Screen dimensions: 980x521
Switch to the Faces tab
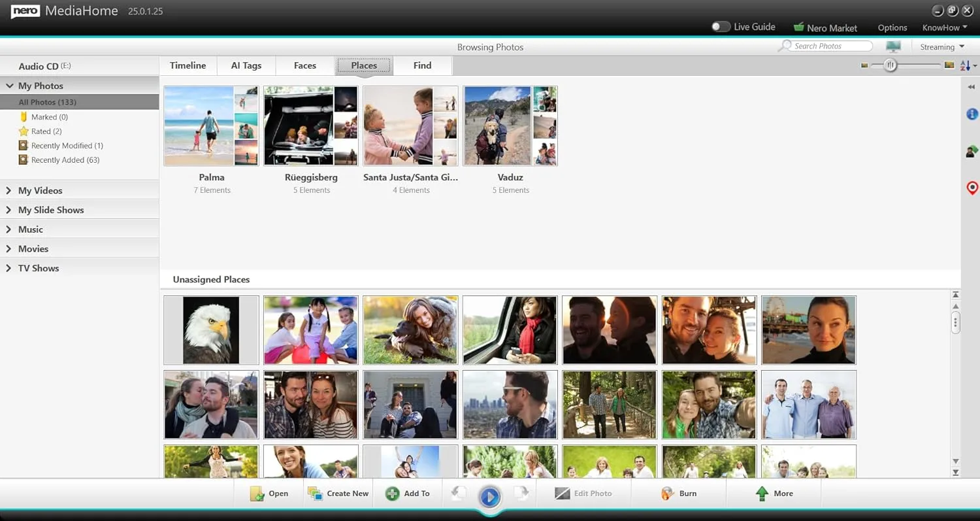point(304,65)
